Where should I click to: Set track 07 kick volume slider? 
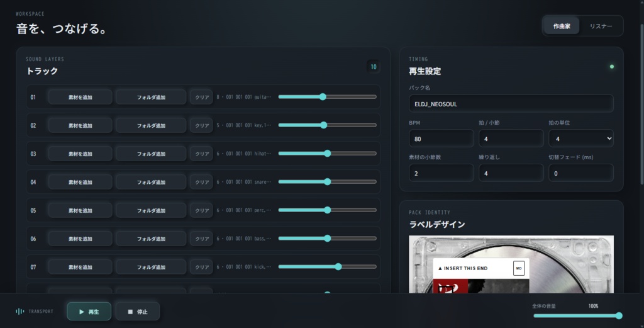[x=327, y=267]
